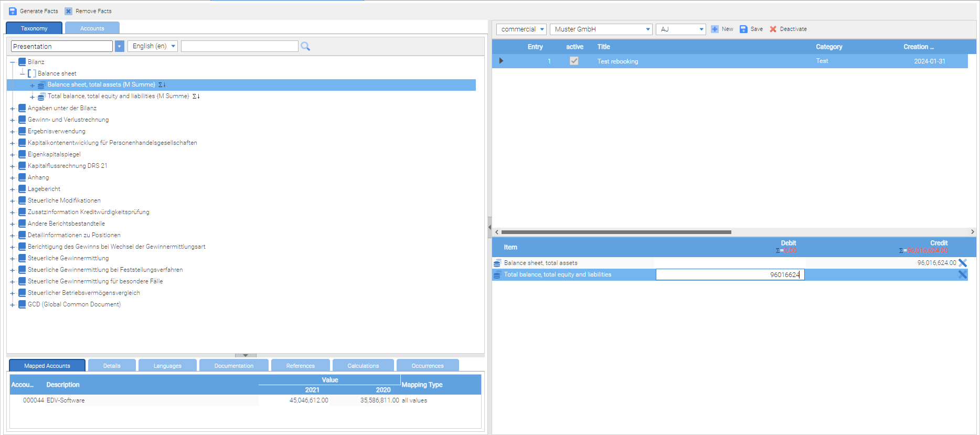The width and height of the screenshot is (980, 435).
Task: Click the New entry plus icon
Action: (x=715, y=29)
